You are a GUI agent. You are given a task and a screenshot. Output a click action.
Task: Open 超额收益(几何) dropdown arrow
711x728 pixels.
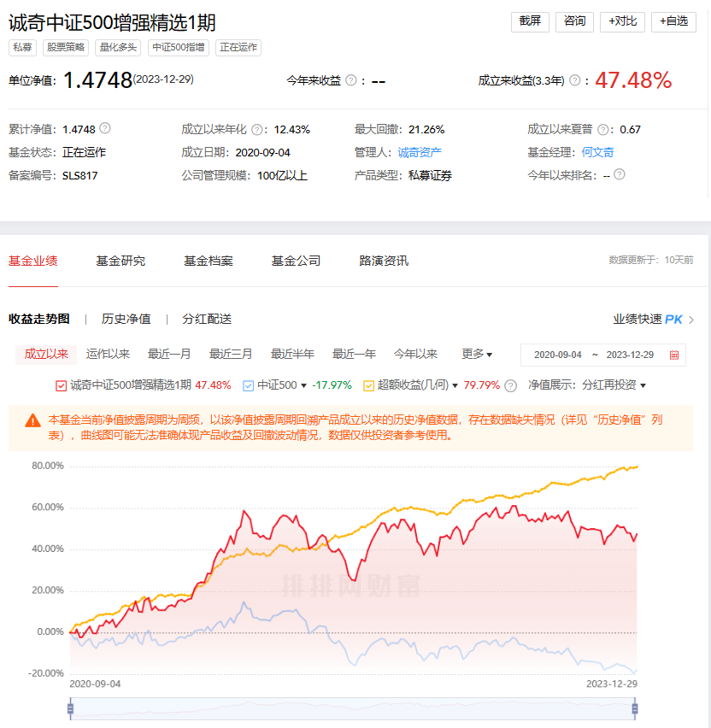(455, 386)
